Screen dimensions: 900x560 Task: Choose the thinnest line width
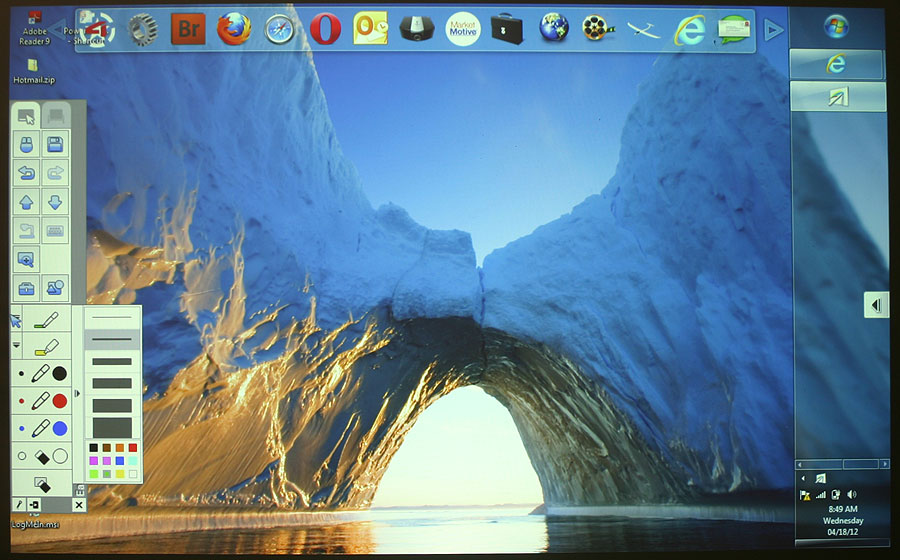(x=112, y=317)
